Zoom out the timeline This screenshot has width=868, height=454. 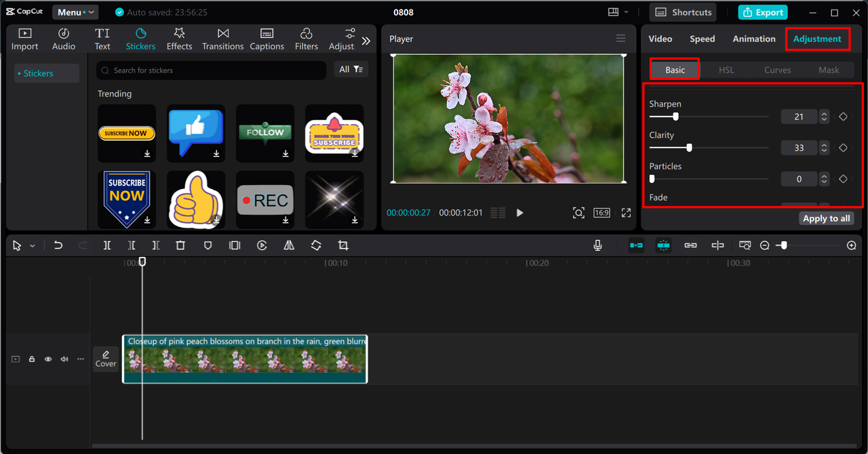(764, 245)
